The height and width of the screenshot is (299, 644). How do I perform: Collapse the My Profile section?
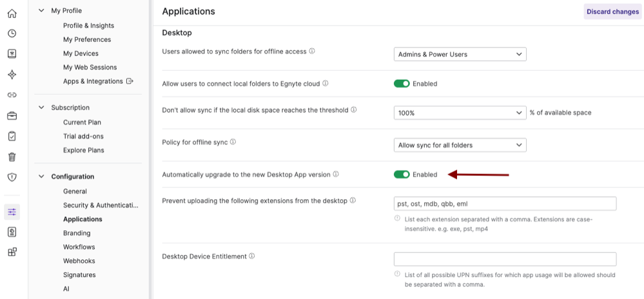pos(41,11)
